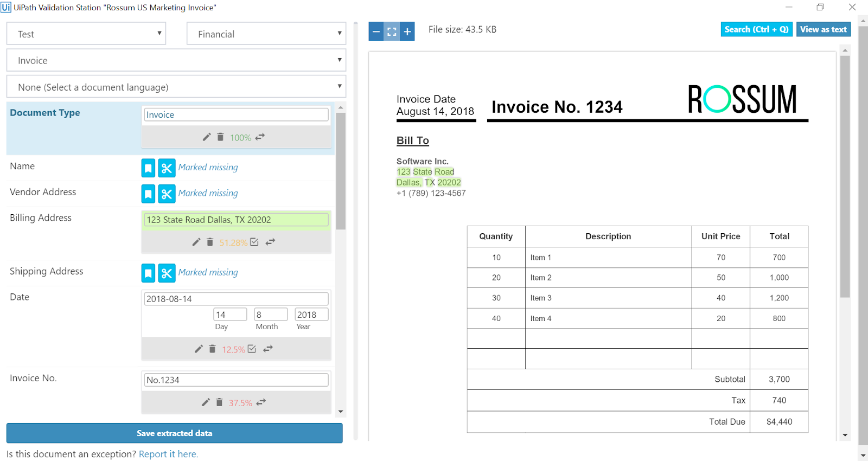Open the Test dropdown

tap(86, 34)
